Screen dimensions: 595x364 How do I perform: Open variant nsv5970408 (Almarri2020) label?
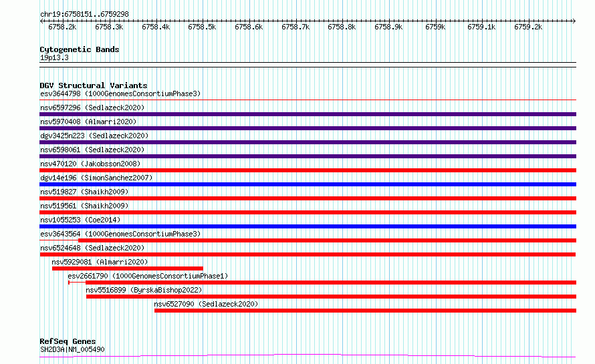pyautogui.click(x=88, y=122)
